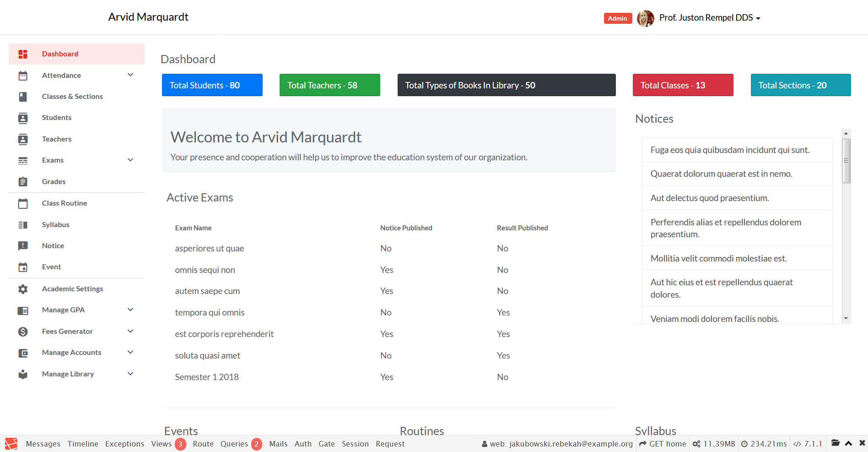This screenshot has height=452, width=868.
Task: Go to Grades in sidebar
Action: 76,182
